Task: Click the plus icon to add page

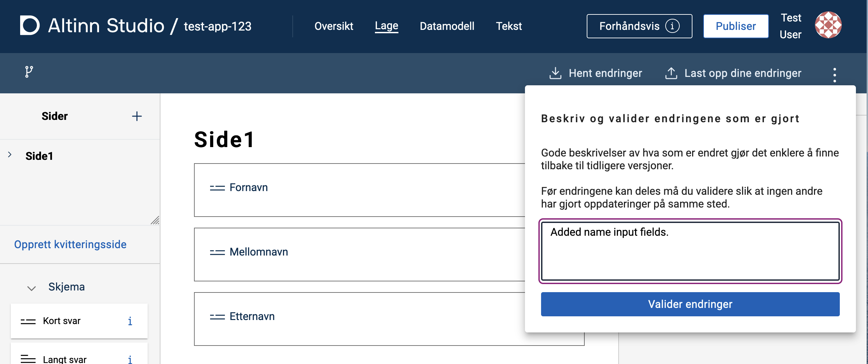Action: [x=137, y=116]
